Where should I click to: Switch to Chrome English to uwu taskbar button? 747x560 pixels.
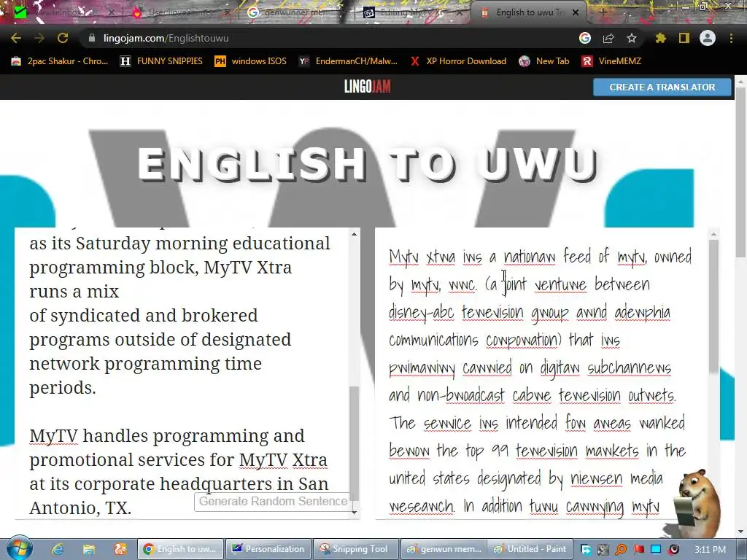coord(181,549)
